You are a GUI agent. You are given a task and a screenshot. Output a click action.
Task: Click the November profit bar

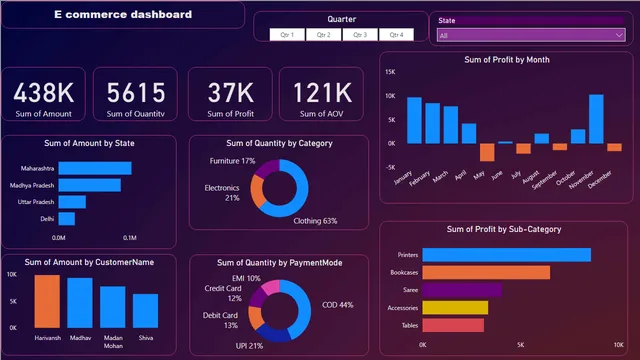[596, 119]
